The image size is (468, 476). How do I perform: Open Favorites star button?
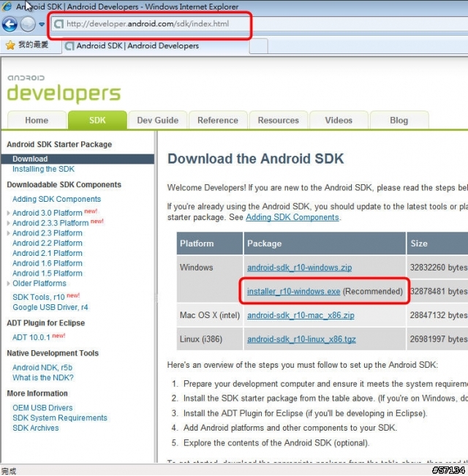(10, 45)
